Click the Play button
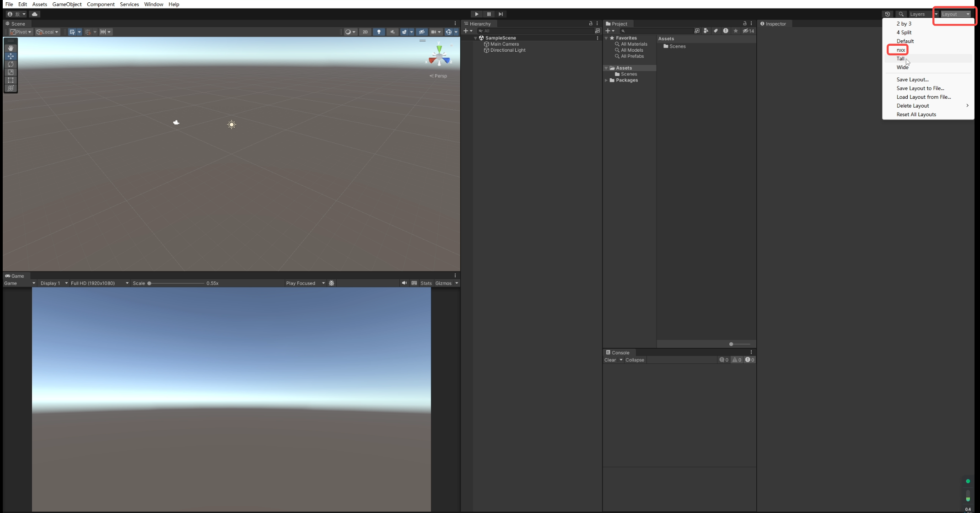 point(476,14)
